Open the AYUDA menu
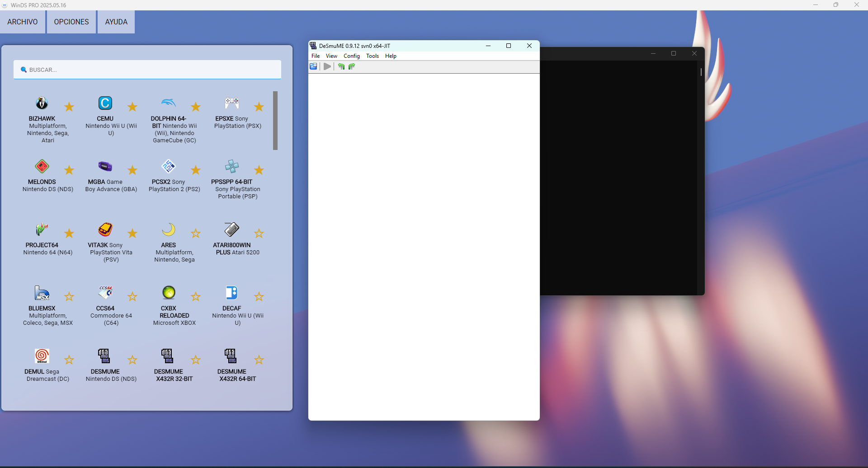This screenshot has height=468, width=868. click(x=116, y=22)
